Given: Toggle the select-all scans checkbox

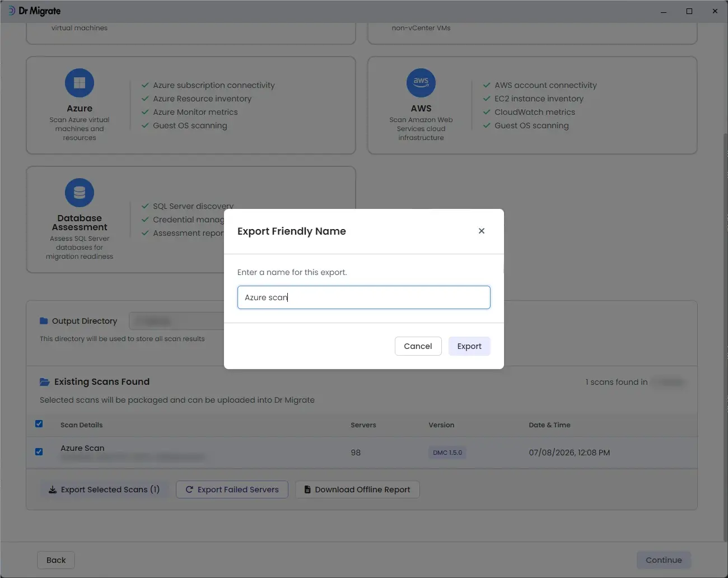Looking at the screenshot, I should point(39,424).
